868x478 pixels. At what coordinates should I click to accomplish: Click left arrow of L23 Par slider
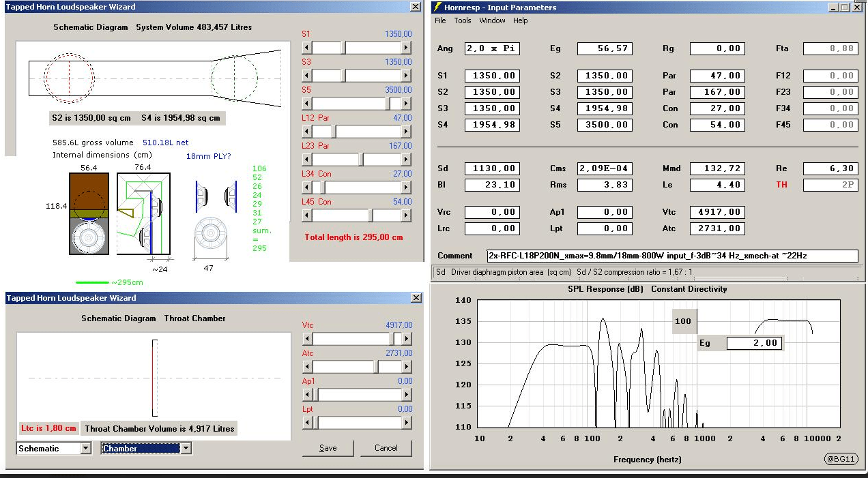[x=307, y=160]
